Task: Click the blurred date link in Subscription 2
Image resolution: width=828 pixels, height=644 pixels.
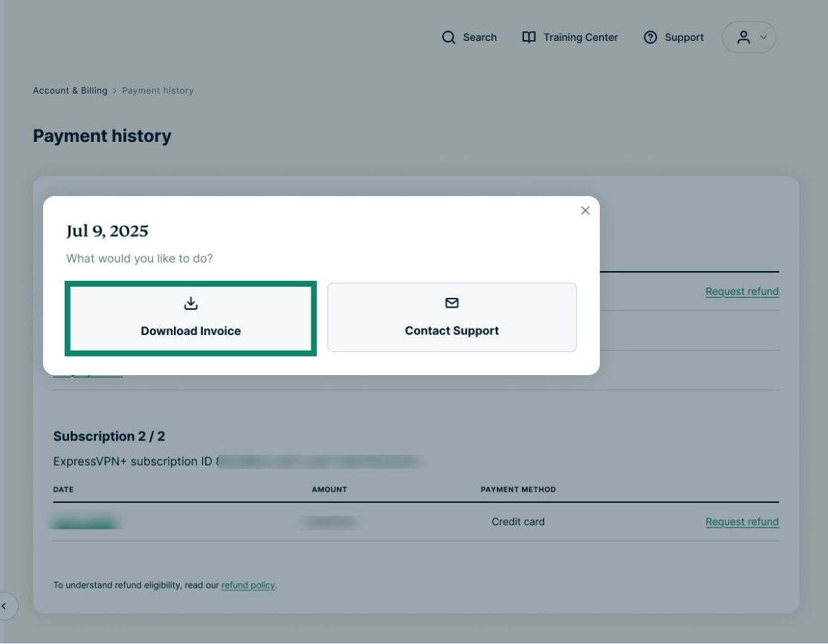Action: click(x=85, y=523)
